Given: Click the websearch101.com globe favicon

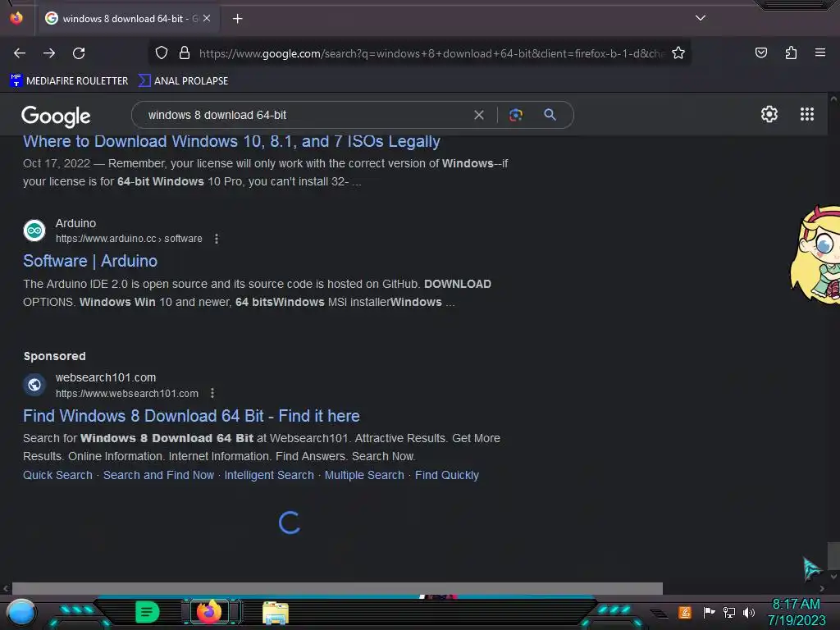Looking at the screenshot, I should [x=34, y=385].
